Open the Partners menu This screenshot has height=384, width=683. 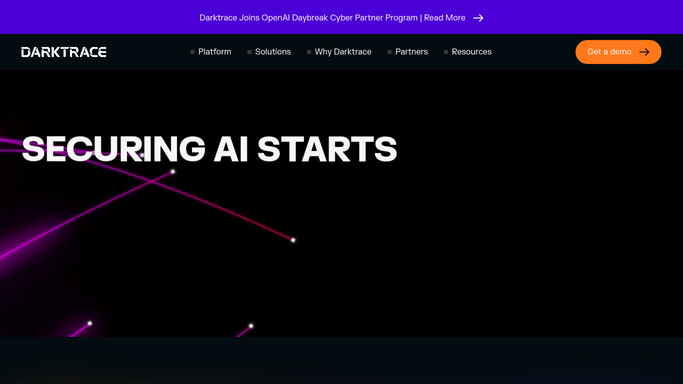click(408, 52)
